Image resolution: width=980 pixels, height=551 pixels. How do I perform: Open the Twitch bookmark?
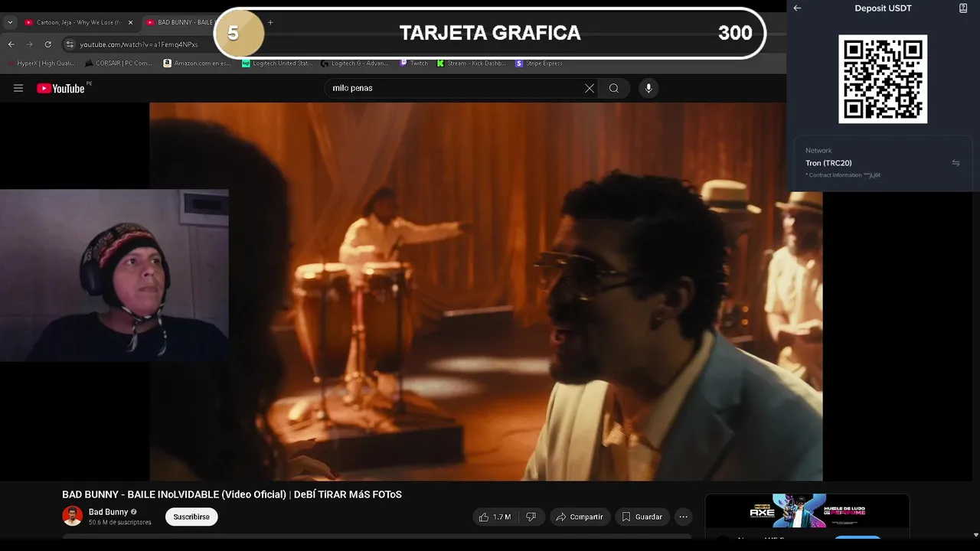coord(414,64)
